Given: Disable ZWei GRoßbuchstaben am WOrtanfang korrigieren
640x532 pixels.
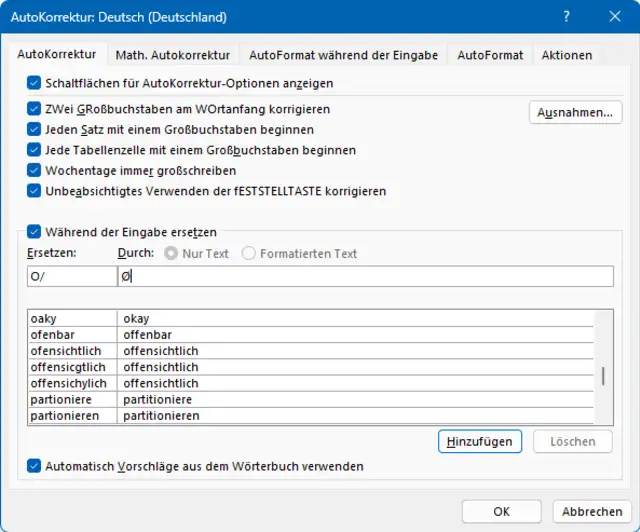Looking at the screenshot, I should pos(36,109).
